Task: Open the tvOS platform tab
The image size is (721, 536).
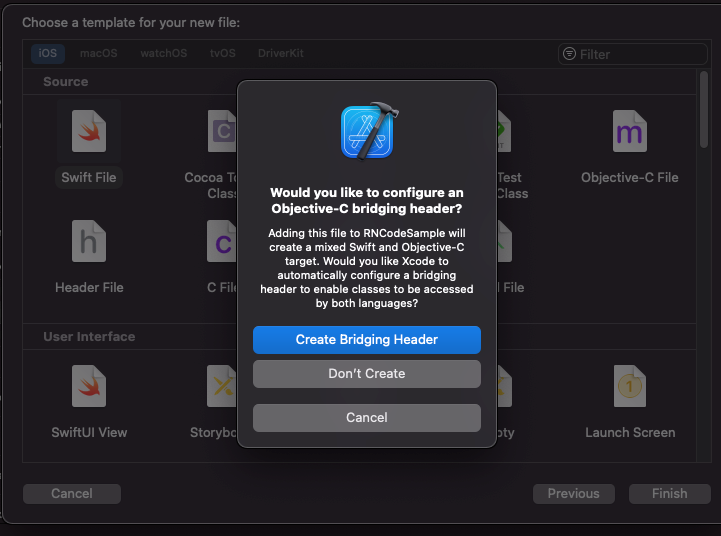Action: 223,53
